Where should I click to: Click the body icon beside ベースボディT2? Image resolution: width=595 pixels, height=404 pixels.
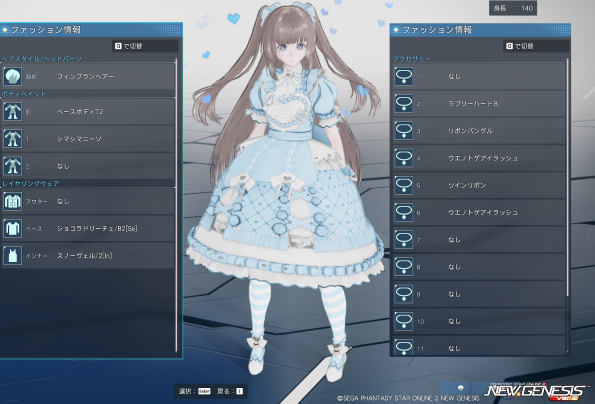point(13,112)
